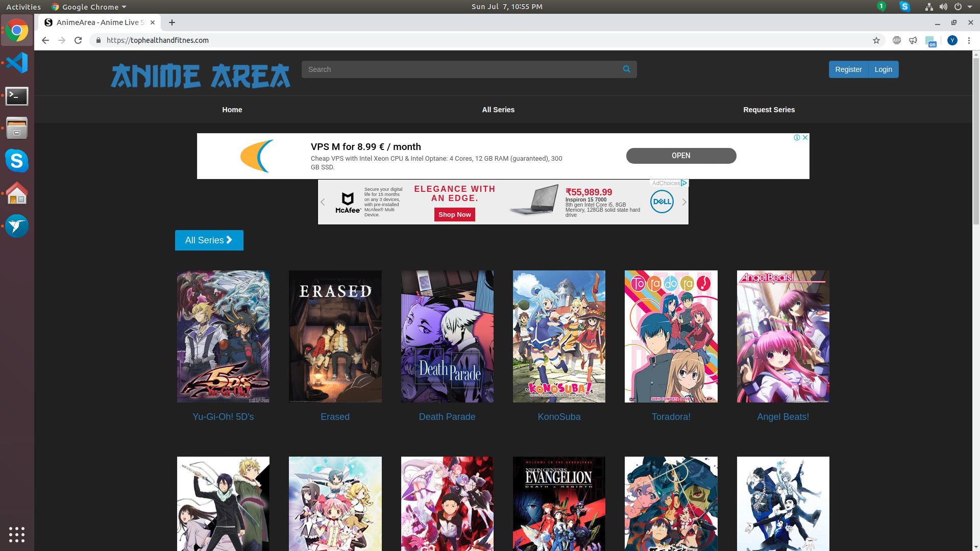
Task: Open the extension showing 'on' badge
Action: [930, 41]
